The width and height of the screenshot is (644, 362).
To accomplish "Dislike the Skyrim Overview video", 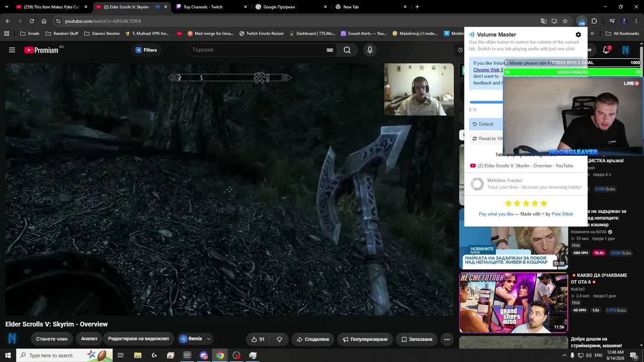I will coord(279,339).
